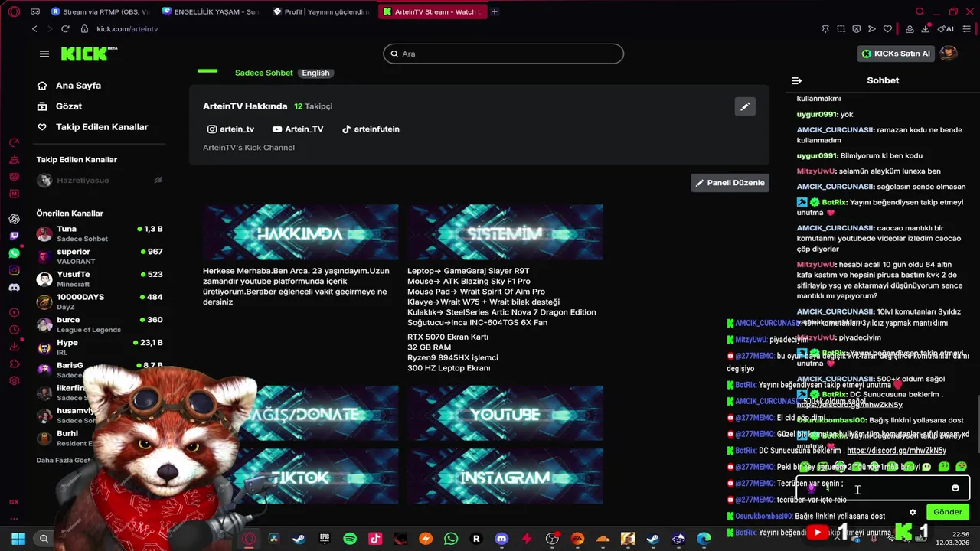Open burce League of Legends channel
This screenshot has height=551, width=980.
pos(100,324)
